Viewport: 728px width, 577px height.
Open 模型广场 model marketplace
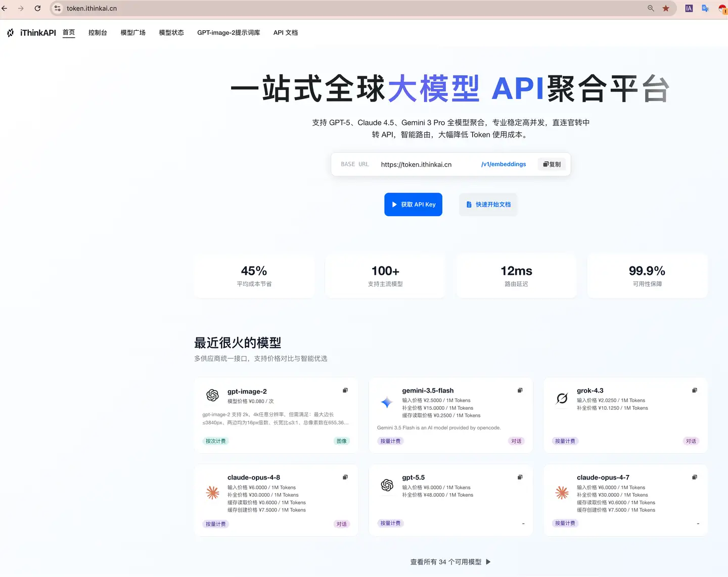coord(133,33)
